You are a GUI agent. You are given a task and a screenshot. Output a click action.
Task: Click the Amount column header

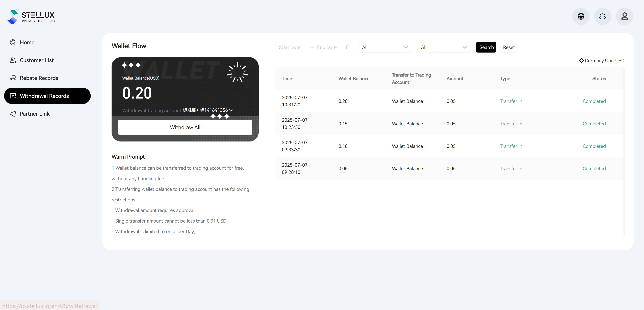455,79
